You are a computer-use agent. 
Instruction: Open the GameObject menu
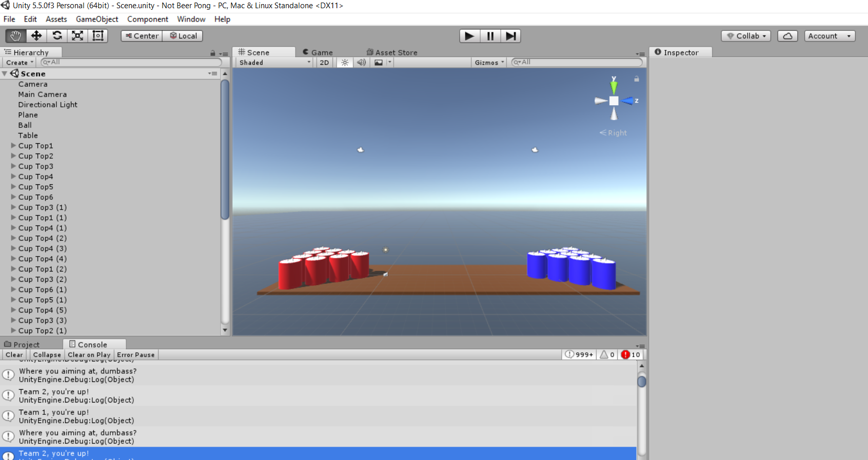[x=97, y=19]
